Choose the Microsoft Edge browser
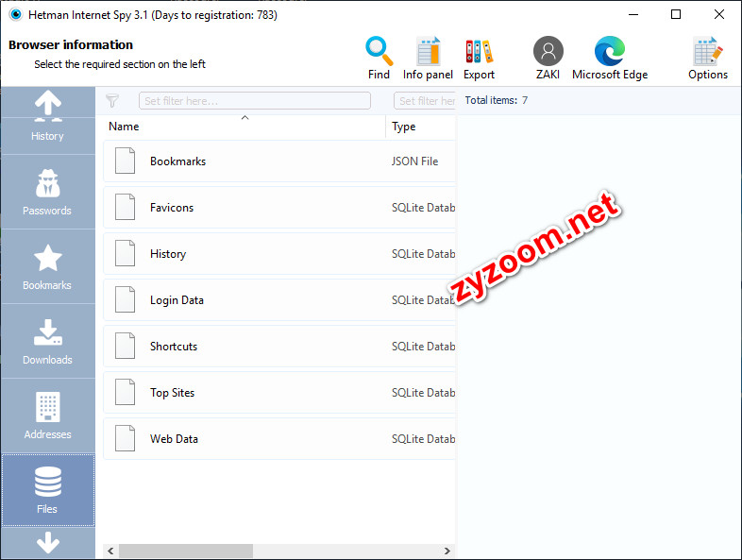The width and height of the screenshot is (742, 560). 610,58
